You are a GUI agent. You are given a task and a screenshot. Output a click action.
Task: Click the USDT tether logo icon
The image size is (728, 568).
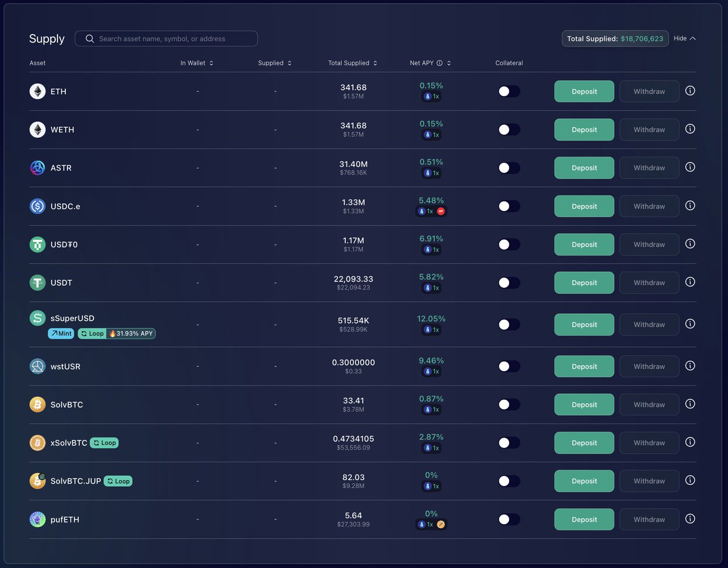point(37,282)
